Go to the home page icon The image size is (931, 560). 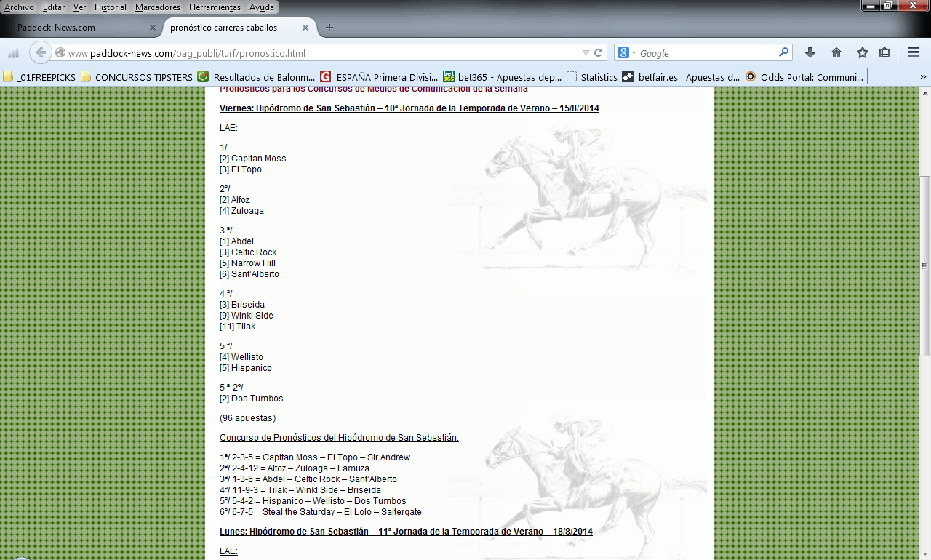point(836,52)
